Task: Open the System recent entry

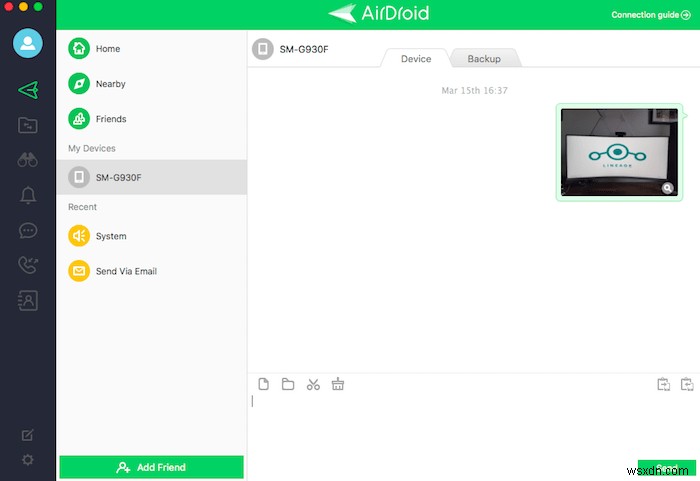Action: (x=151, y=236)
